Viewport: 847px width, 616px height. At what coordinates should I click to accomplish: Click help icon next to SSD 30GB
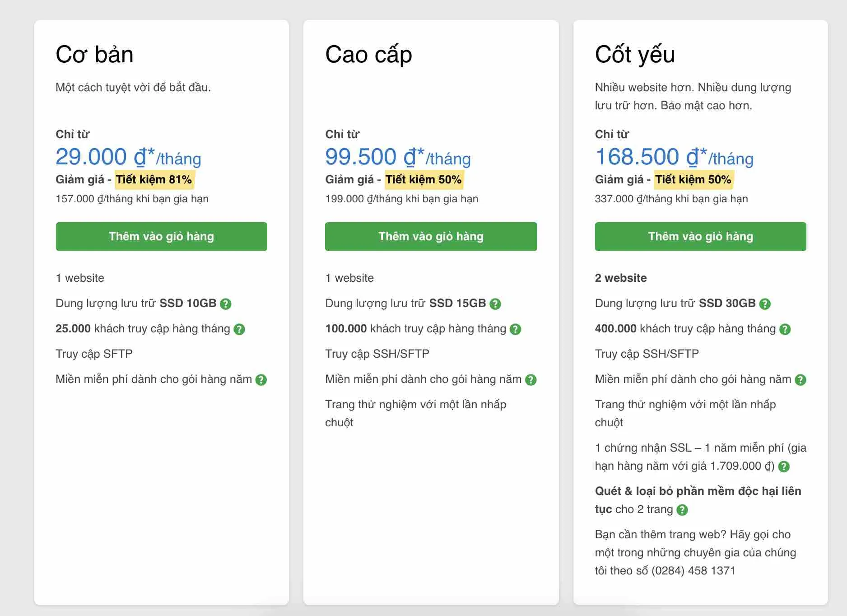click(x=765, y=304)
